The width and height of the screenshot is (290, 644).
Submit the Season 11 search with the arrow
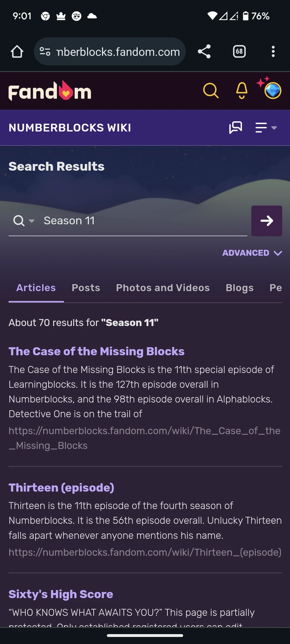point(267,221)
